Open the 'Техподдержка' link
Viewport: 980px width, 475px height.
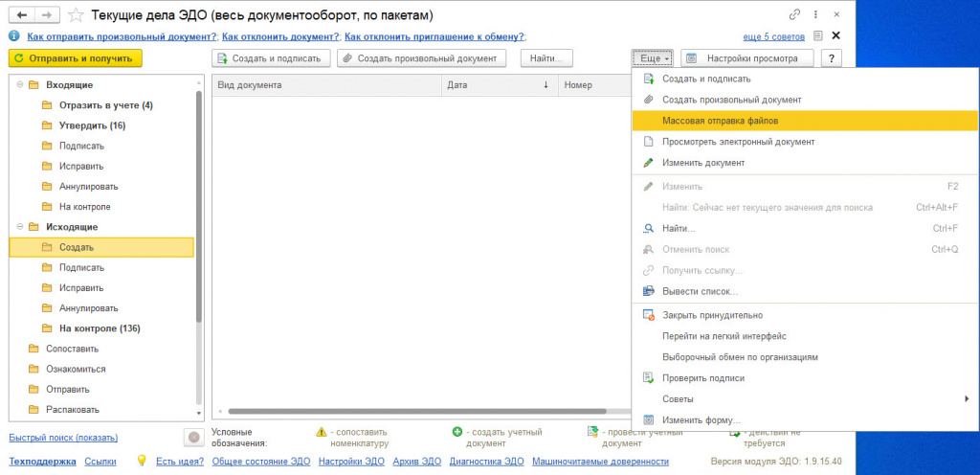pos(42,462)
